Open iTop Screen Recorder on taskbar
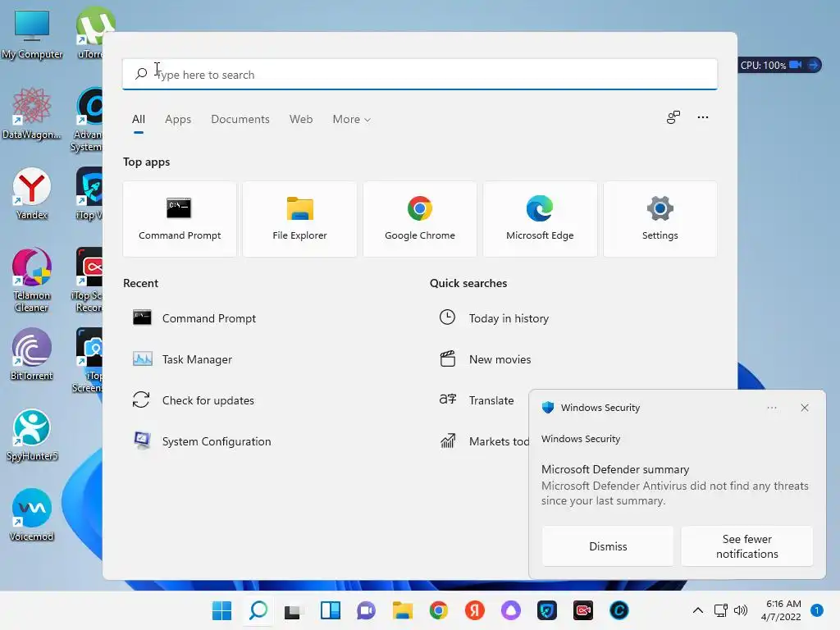 point(583,610)
